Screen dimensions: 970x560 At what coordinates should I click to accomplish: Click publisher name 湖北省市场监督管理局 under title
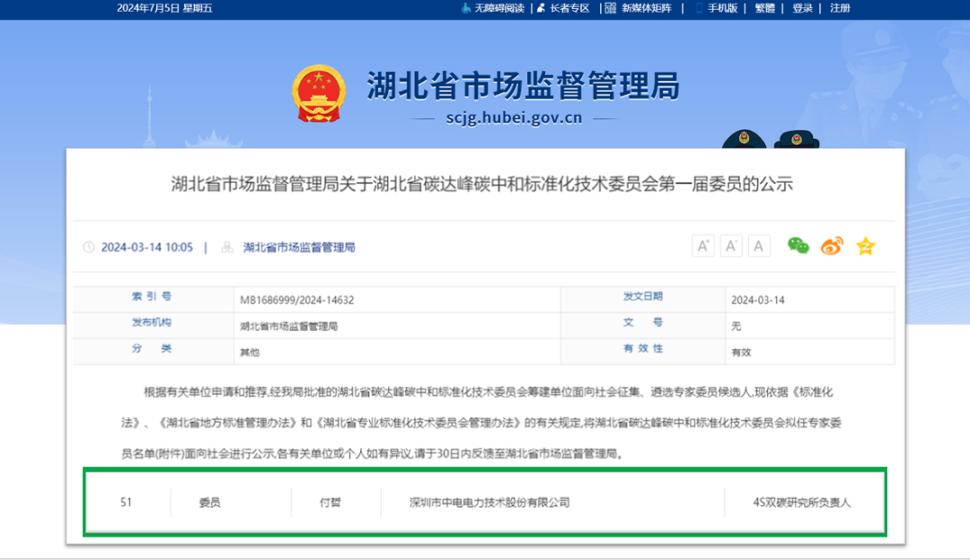pyautogui.click(x=299, y=247)
